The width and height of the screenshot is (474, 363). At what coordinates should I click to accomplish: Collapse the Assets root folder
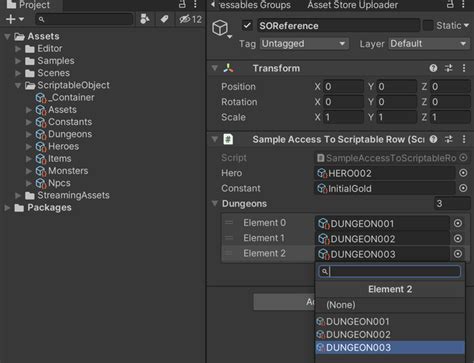click(7, 36)
